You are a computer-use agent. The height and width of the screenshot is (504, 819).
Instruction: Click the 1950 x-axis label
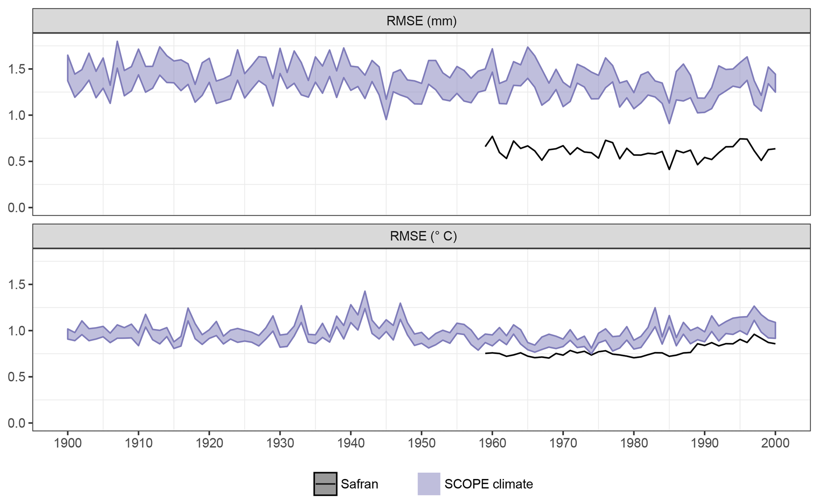pos(421,443)
